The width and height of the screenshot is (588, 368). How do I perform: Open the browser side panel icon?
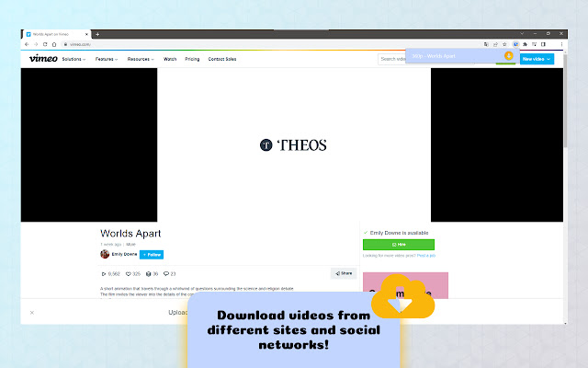[543, 44]
